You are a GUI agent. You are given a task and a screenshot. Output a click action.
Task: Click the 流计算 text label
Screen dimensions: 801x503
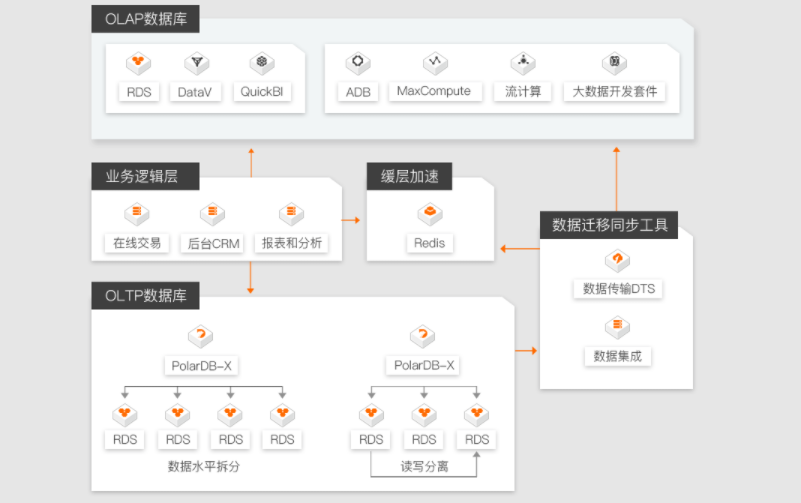tap(523, 91)
